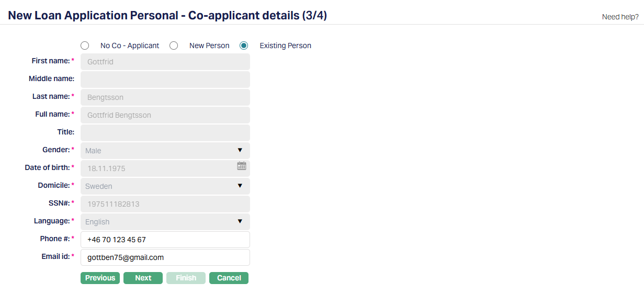Click into the Phone # field
Image resolution: width=644 pixels, height=294 pixels.
pyautogui.click(x=165, y=240)
